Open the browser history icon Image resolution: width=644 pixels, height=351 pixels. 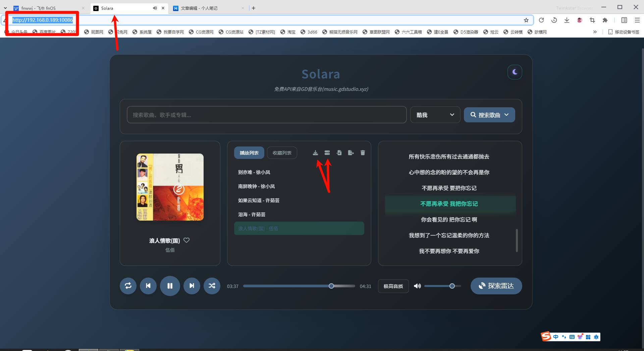[x=554, y=20]
